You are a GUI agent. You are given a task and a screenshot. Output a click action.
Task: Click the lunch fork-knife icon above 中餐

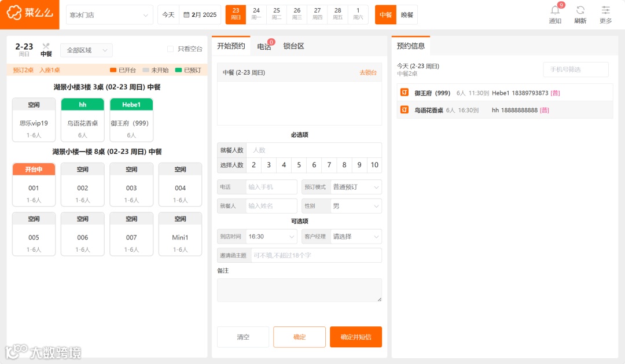[46, 46]
